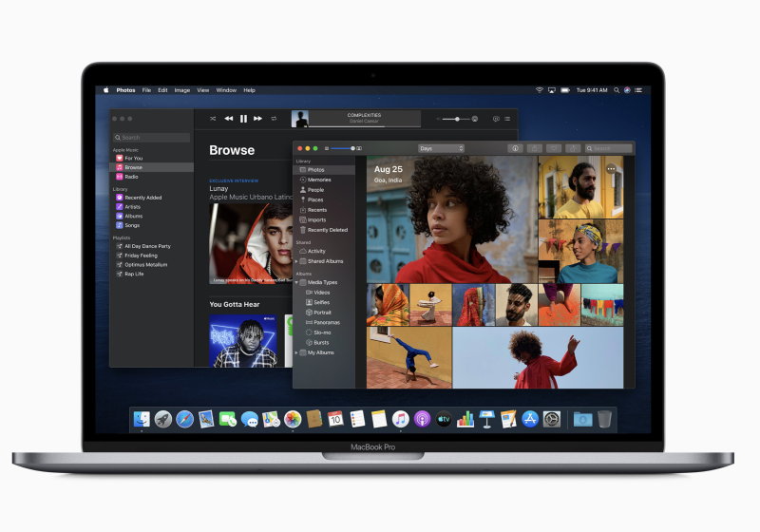Click the Info button in Photos toolbar
760x532 pixels.
click(x=514, y=148)
